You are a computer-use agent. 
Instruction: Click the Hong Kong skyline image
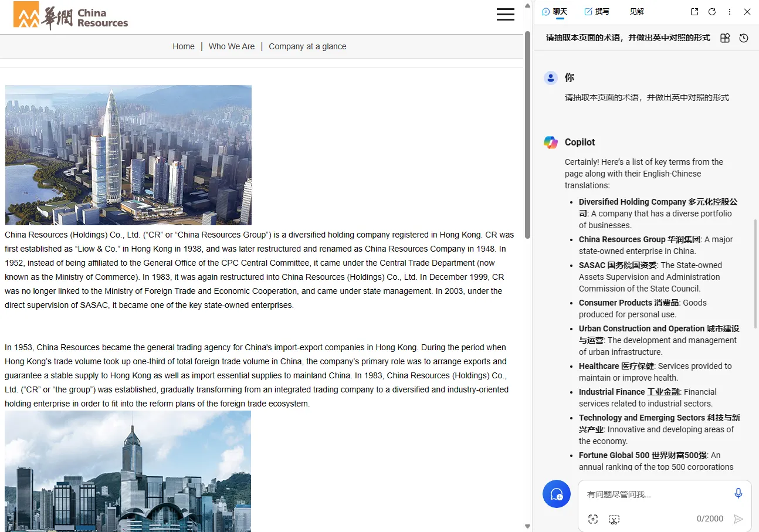[x=128, y=471]
